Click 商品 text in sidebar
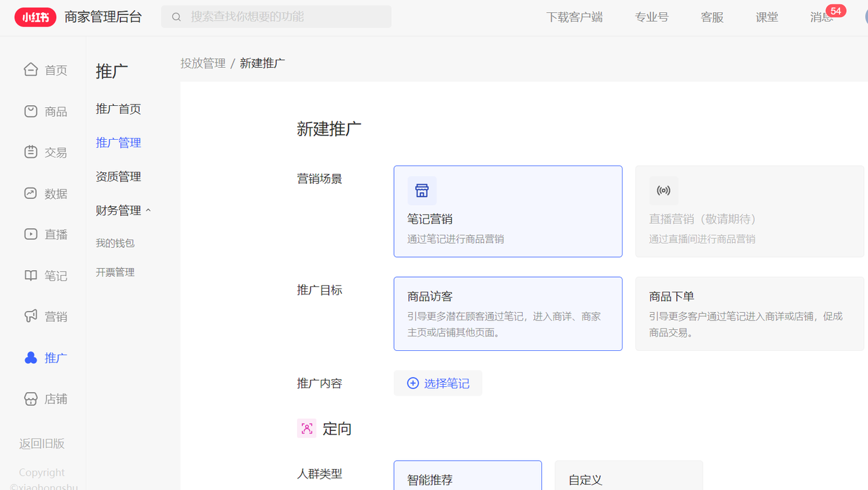Image resolution: width=868 pixels, height=490 pixels. click(x=56, y=112)
